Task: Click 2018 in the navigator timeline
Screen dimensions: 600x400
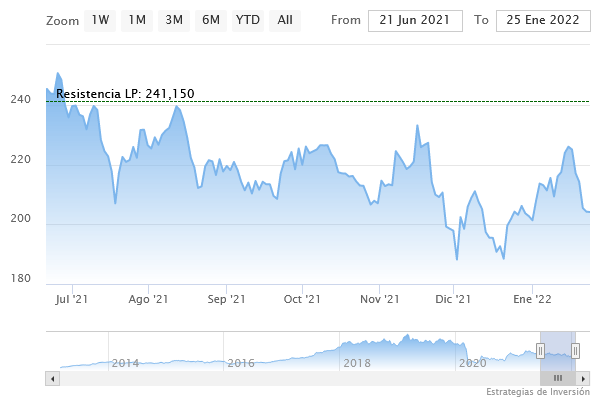Action: (357, 363)
